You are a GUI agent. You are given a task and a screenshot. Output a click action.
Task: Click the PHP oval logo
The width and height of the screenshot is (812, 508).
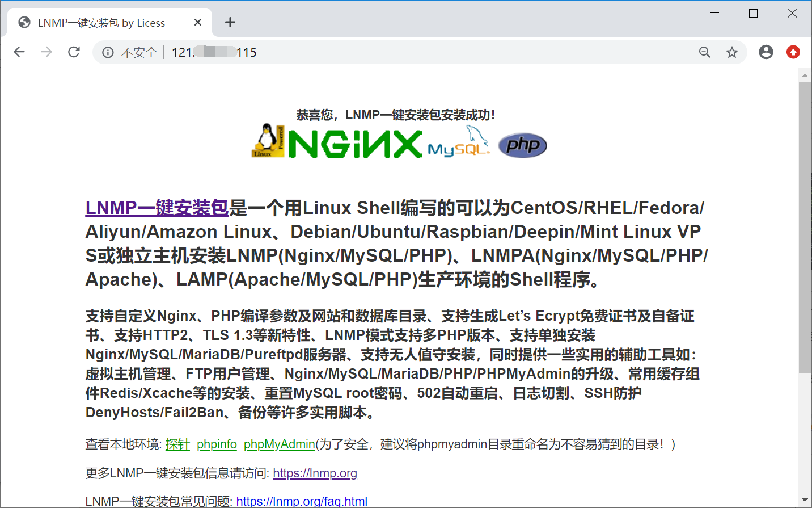(x=522, y=145)
